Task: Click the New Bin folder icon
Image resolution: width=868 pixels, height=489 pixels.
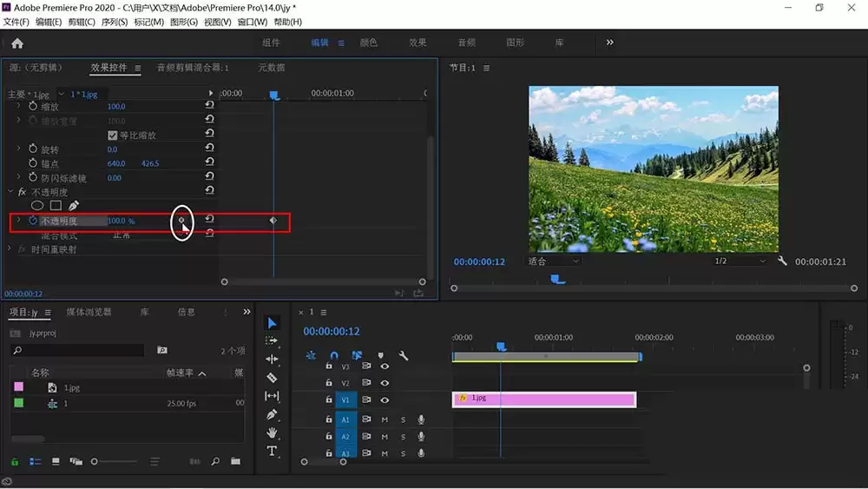Action: point(236,460)
